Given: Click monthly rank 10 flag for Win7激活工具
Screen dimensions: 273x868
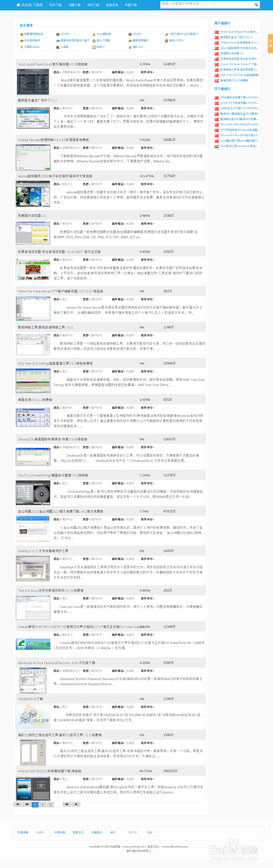Looking at the screenshot, I should [217, 146].
